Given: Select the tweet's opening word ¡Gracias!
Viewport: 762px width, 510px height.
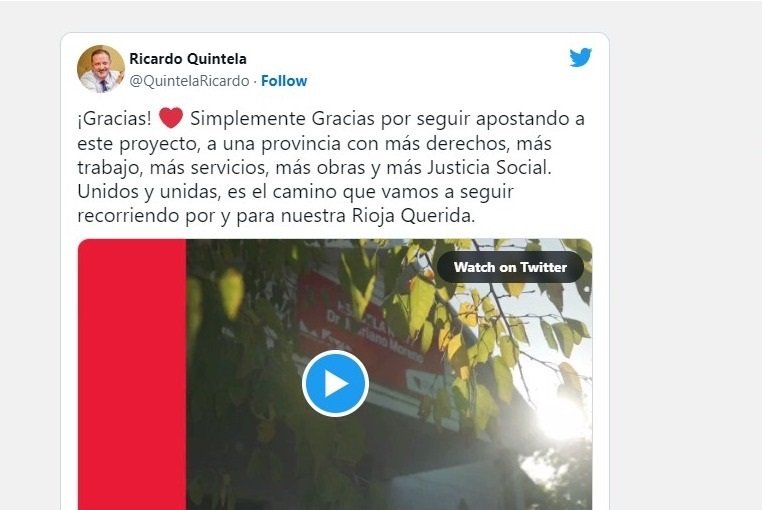Looking at the screenshot, I should pyautogui.click(x=115, y=119).
